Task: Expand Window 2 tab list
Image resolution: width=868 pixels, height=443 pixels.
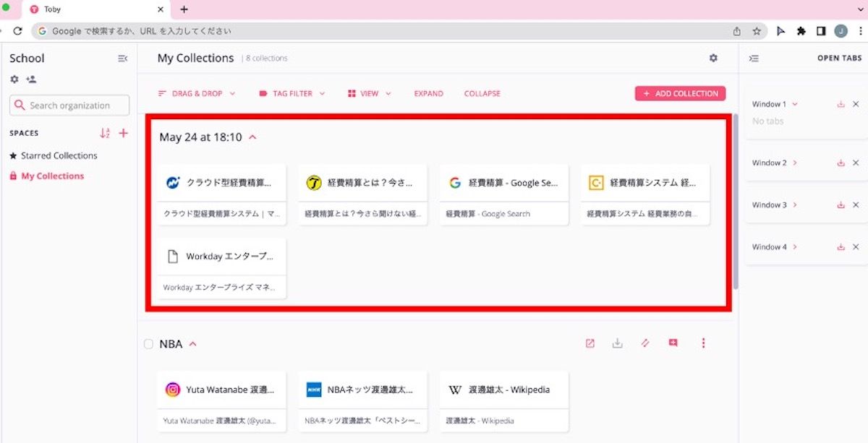Action: (795, 163)
